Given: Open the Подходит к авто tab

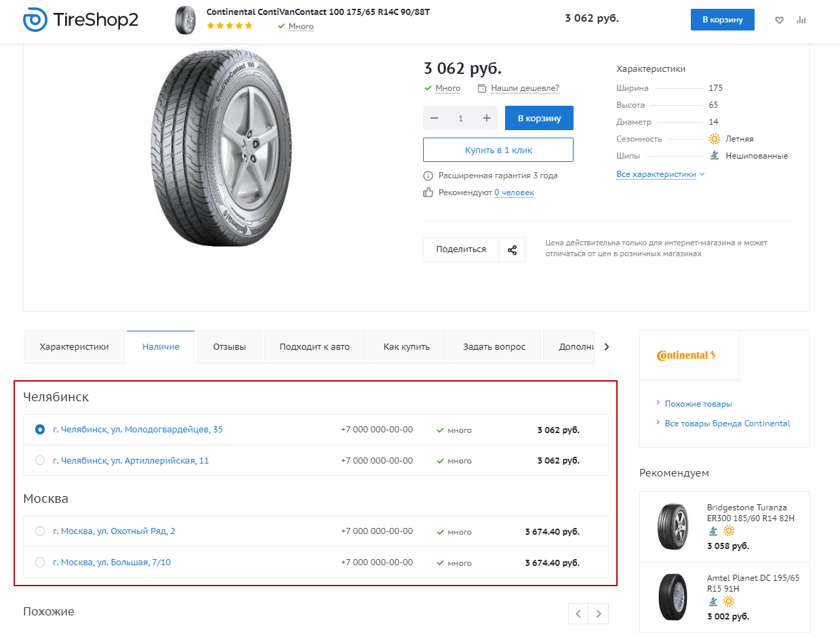Looking at the screenshot, I should (x=315, y=347).
